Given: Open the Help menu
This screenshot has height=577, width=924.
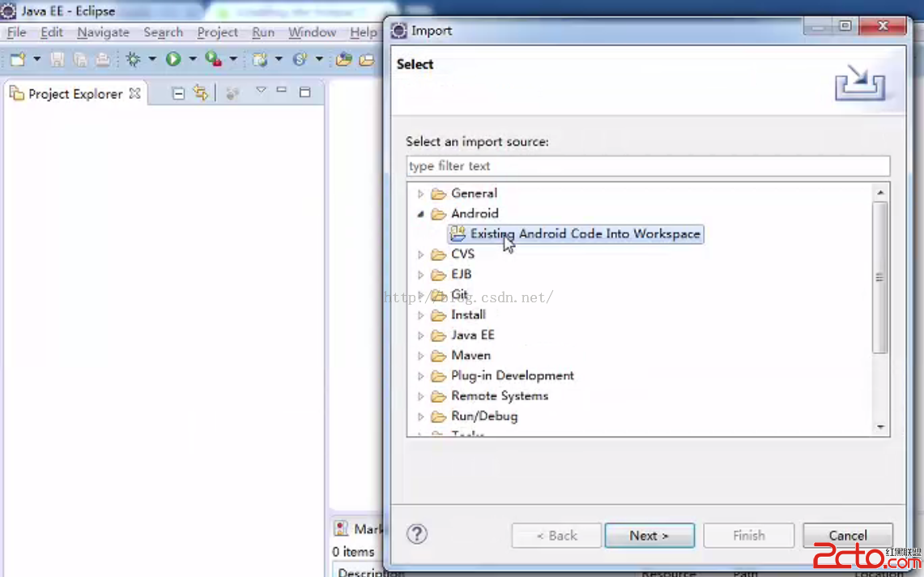Looking at the screenshot, I should tap(363, 32).
